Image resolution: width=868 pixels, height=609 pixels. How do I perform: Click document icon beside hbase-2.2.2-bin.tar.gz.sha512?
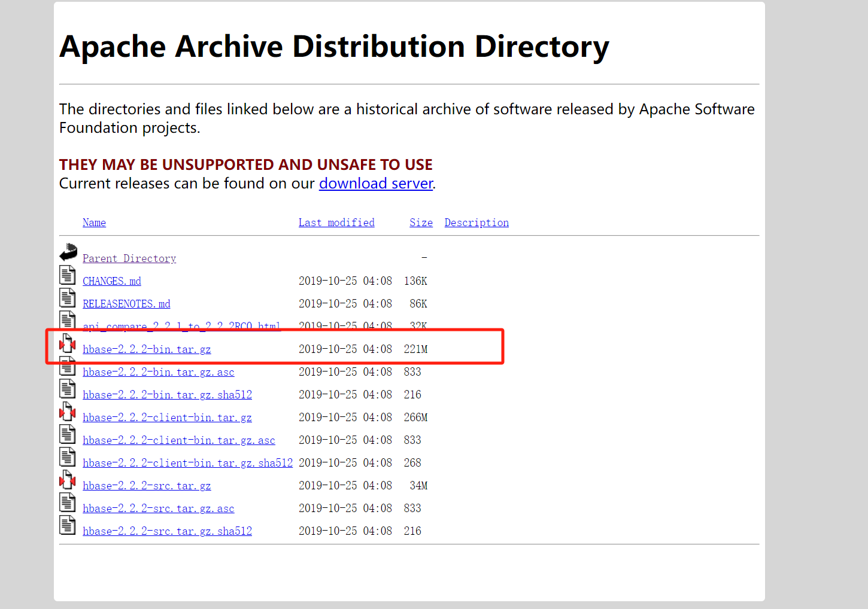click(x=68, y=388)
